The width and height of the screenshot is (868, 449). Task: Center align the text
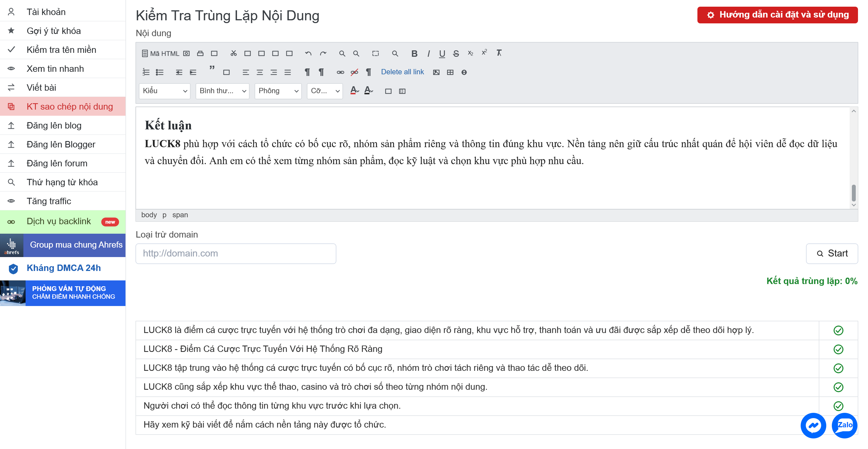pos(260,72)
